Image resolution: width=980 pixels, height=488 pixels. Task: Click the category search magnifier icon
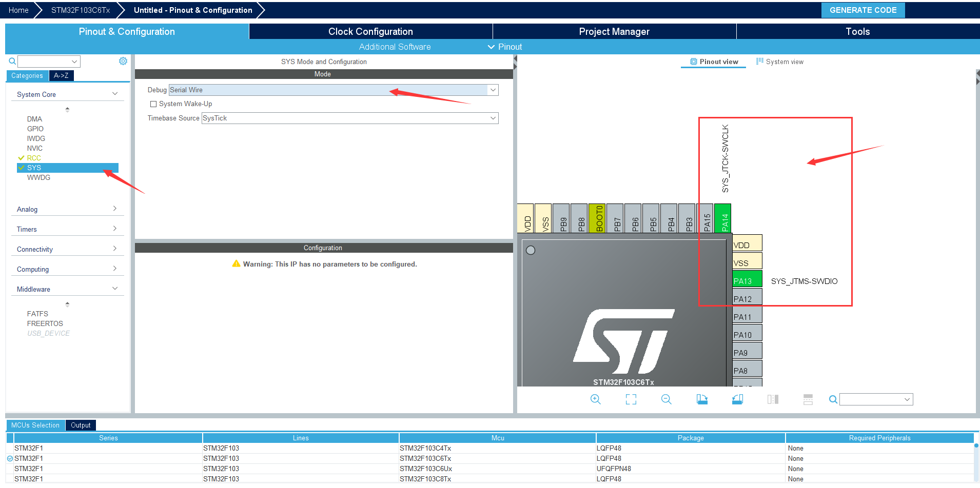(x=12, y=62)
